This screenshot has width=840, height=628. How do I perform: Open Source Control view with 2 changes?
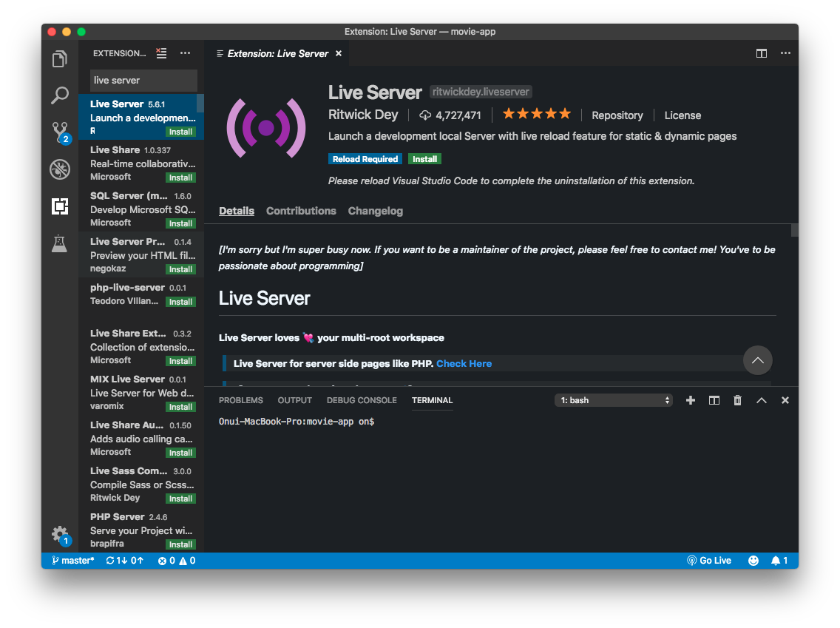[x=60, y=132]
